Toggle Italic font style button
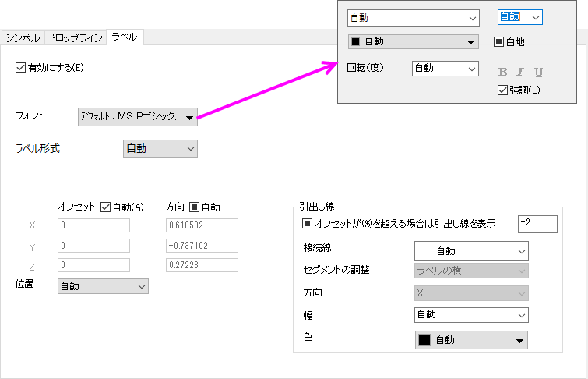The height and width of the screenshot is (379, 588). (520, 72)
